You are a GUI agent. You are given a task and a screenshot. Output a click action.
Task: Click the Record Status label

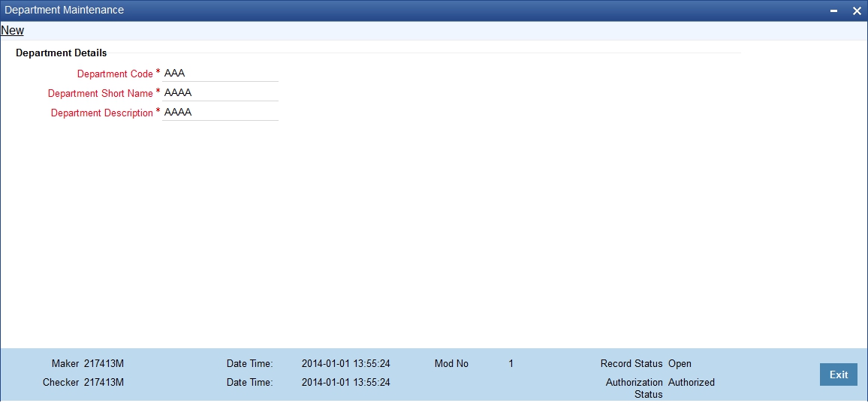(x=631, y=364)
